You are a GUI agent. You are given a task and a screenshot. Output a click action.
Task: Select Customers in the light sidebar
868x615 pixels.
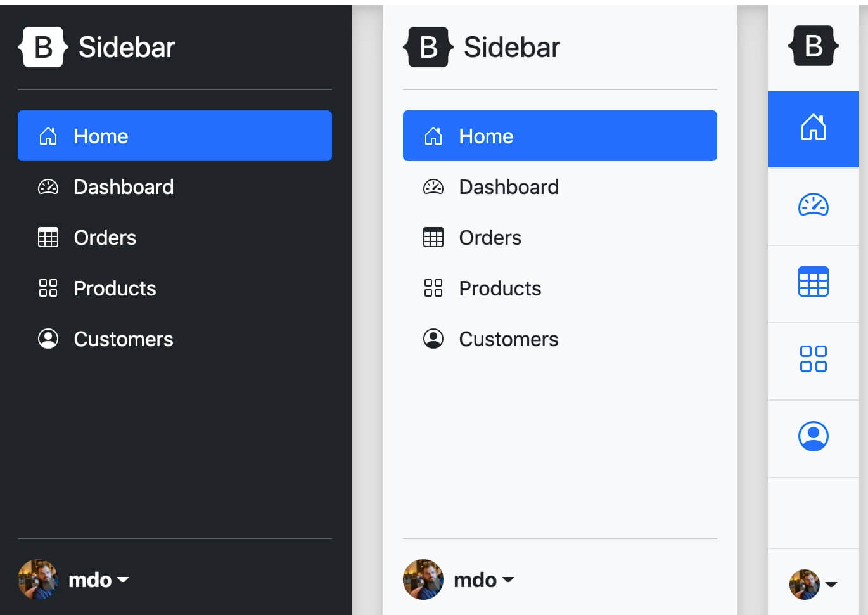pyautogui.click(x=508, y=339)
